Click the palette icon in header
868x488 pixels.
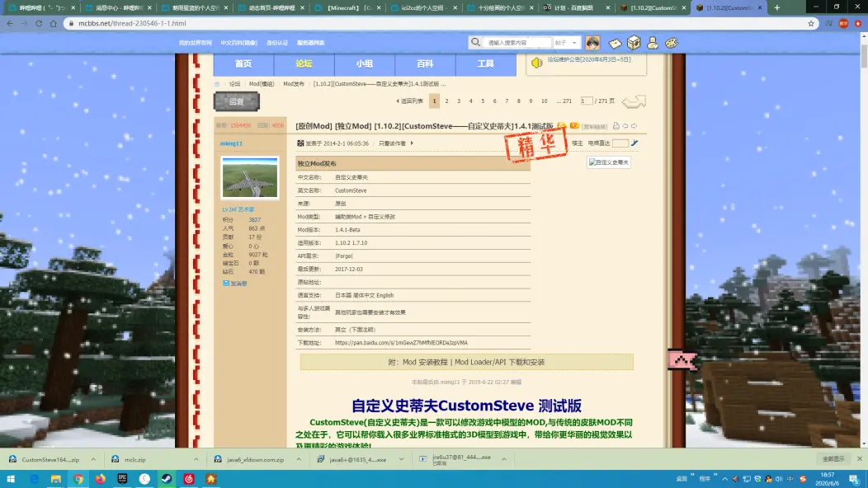coord(672,42)
